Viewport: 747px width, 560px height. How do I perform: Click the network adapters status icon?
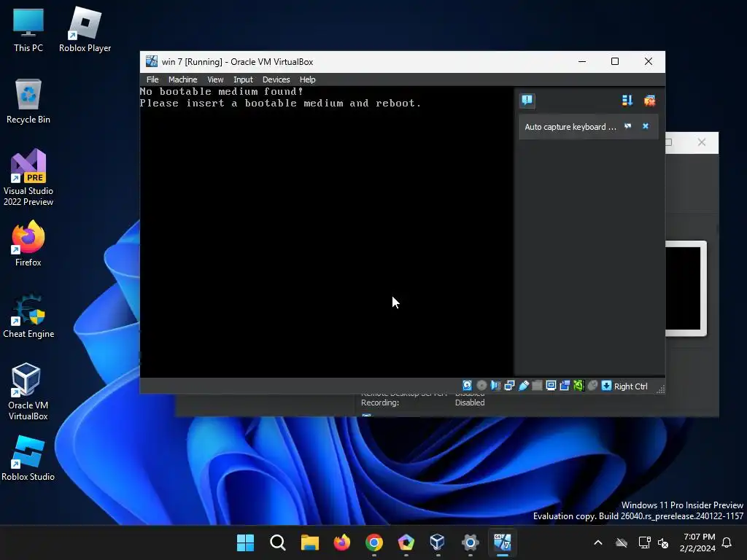click(x=509, y=385)
